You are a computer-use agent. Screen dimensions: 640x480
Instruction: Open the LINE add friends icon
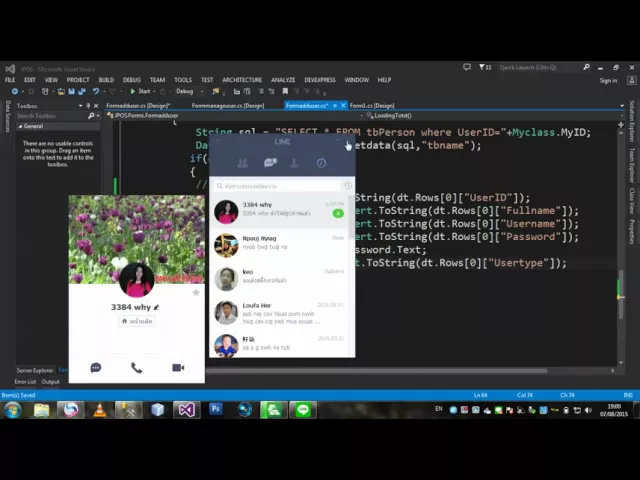(295, 163)
